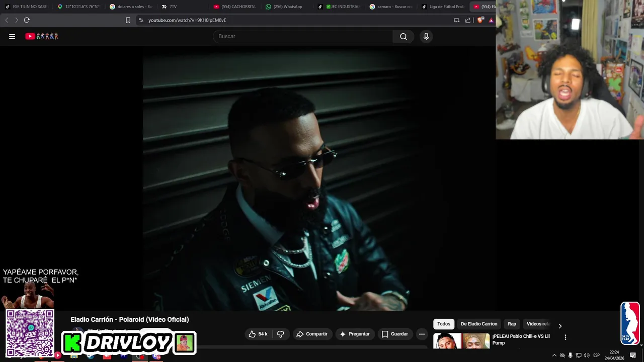Open site settings icon beside the URL
Viewport: 644px width, 362px height.
[141, 20]
